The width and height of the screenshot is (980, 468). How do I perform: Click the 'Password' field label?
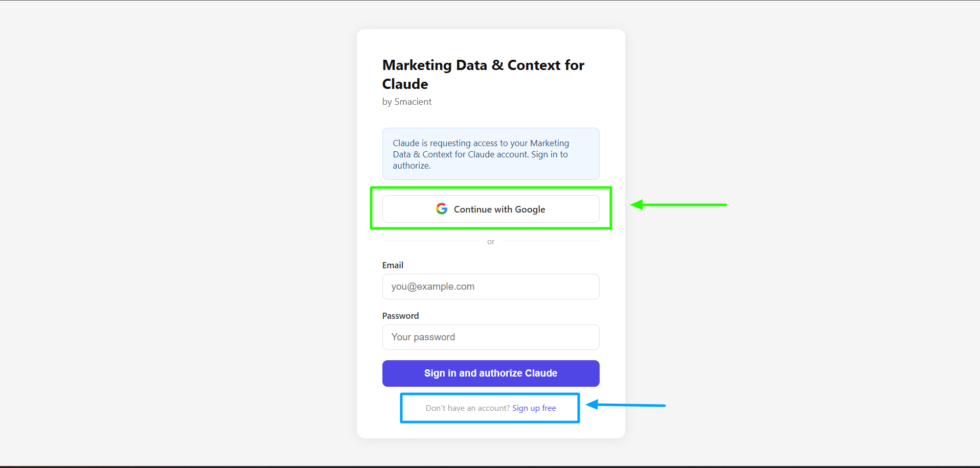pyautogui.click(x=400, y=316)
